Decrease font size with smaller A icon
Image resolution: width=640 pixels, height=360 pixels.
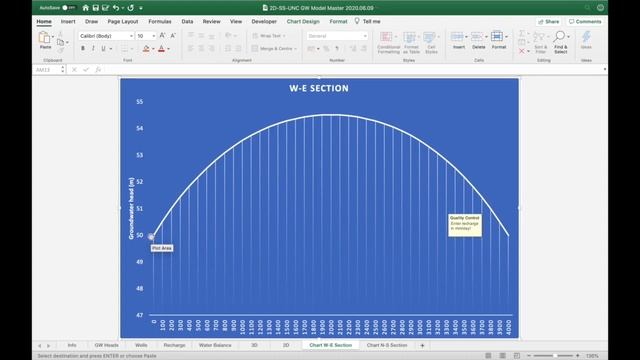pos(173,36)
